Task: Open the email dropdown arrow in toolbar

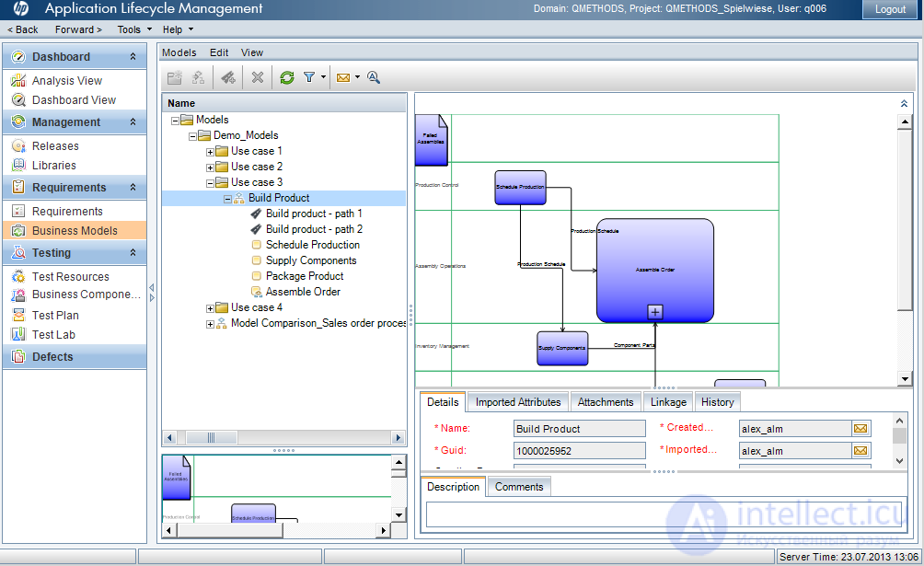Action: (357, 77)
